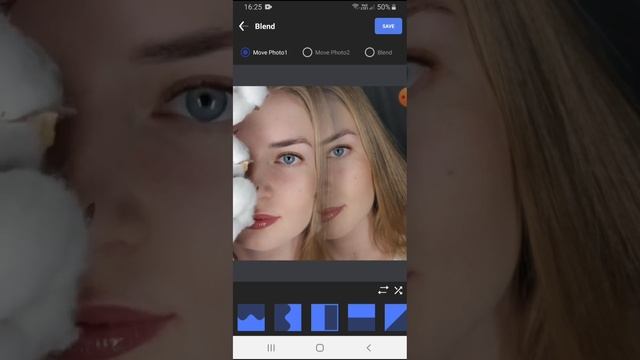The width and height of the screenshot is (640, 360).
Task: Choose the vertical split blend shape
Action: 324,317
